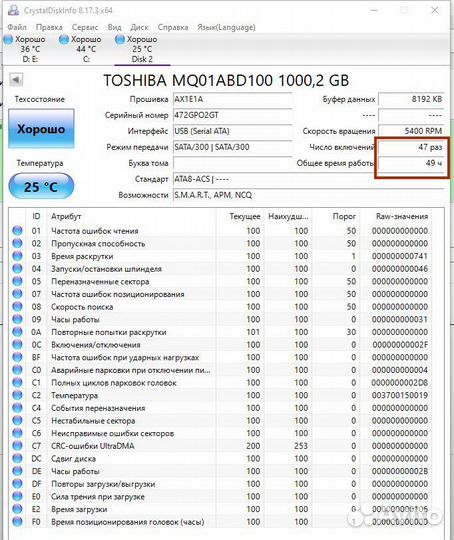Click status icon of attribute 03
Viewport: 454px width, 540px height.
click(17, 256)
